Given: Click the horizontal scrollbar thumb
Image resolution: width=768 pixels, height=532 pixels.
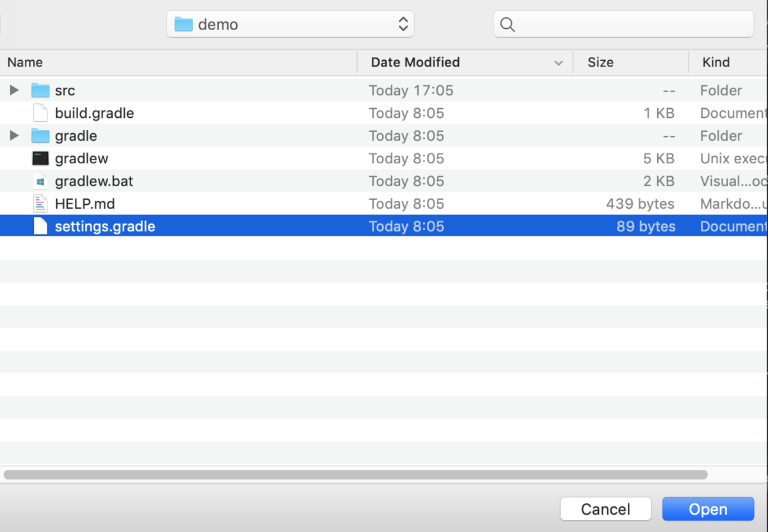Looking at the screenshot, I should click(x=355, y=475).
